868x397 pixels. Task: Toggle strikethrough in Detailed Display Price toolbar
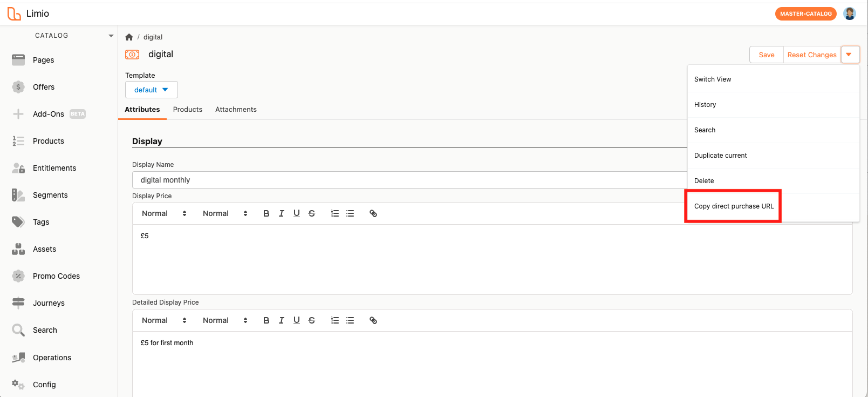coord(311,320)
